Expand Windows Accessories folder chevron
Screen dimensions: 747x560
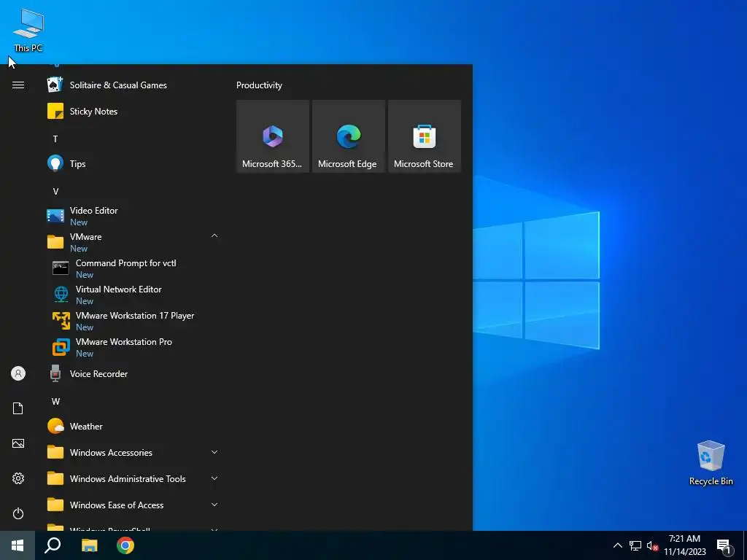coord(214,452)
